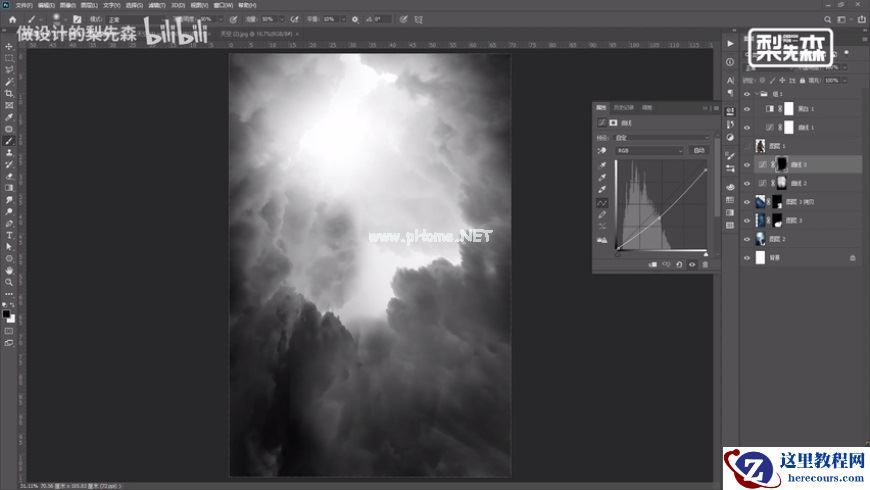The width and height of the screenshot is (870, 490).
Task: Open the Info panel icon
Action: tap(730, 62)
